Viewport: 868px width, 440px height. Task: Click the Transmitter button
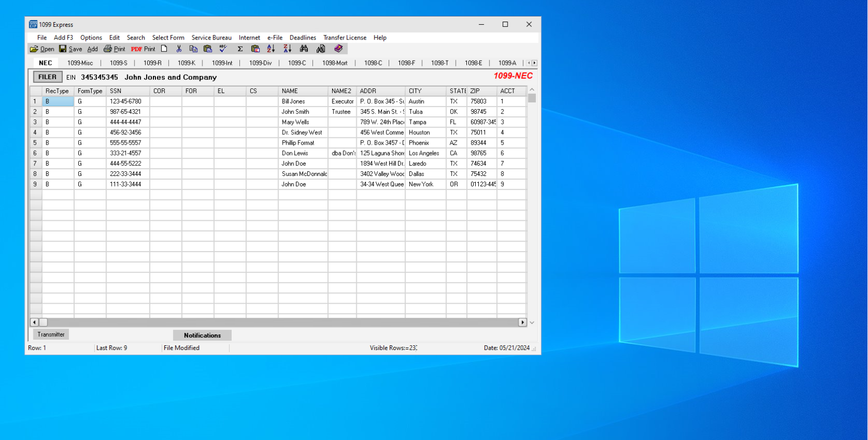pyautogui.click(x=51, y=335)
